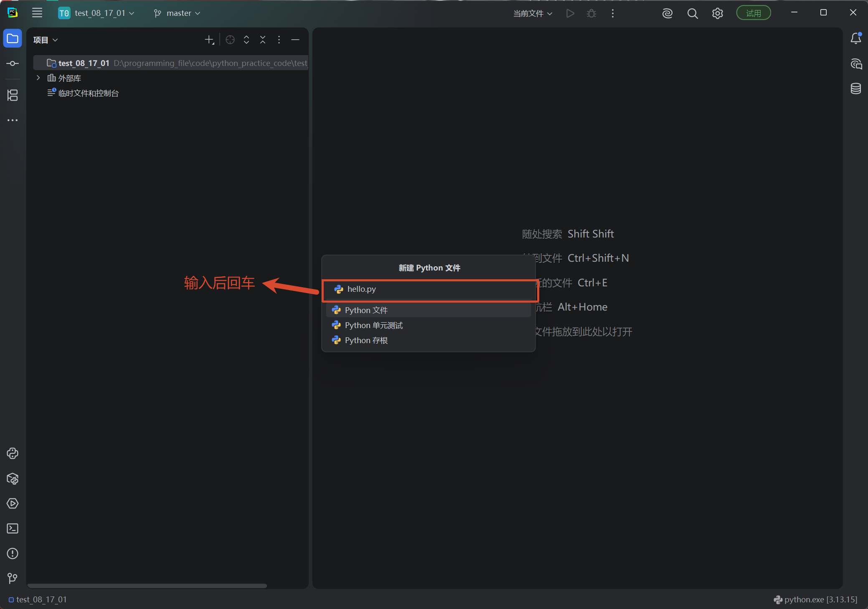Toggle the Project tool window folder icon

[13, 38]
